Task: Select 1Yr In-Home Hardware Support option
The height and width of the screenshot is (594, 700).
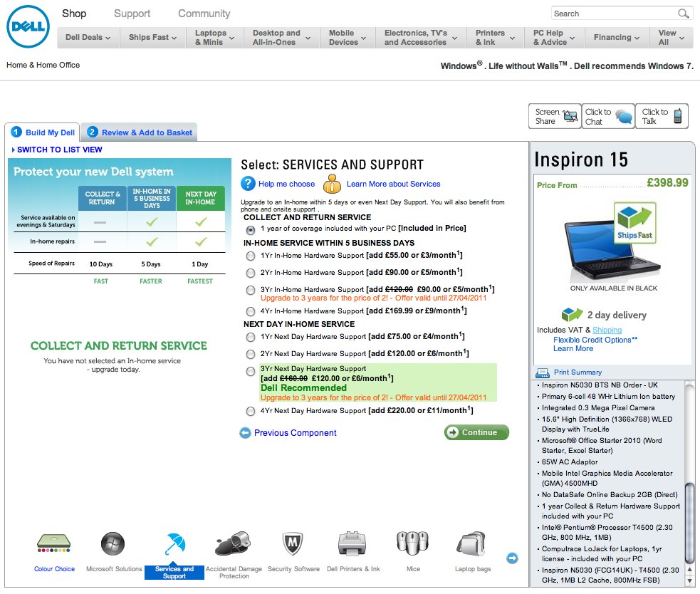Action: pyautogui.click(x=250, y=255)
